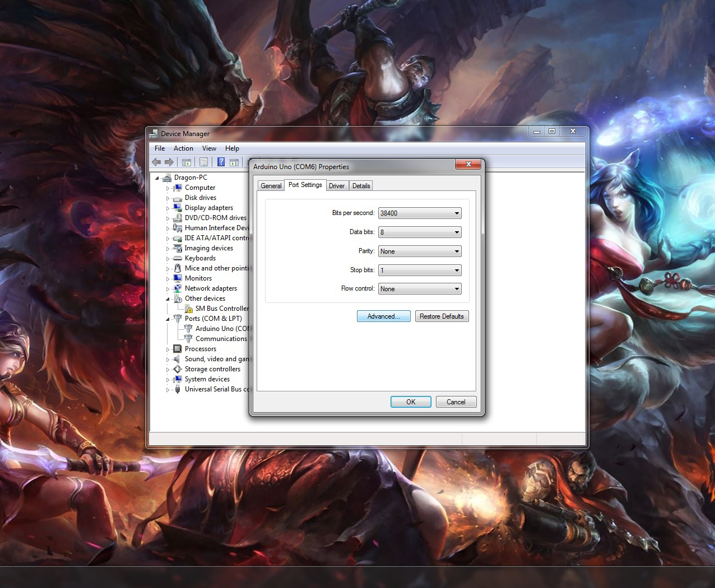715x588 pixels.
Task: Toggle the Show/Hide Console Tree toolbar icon
Action: click(x=187, y=162)
